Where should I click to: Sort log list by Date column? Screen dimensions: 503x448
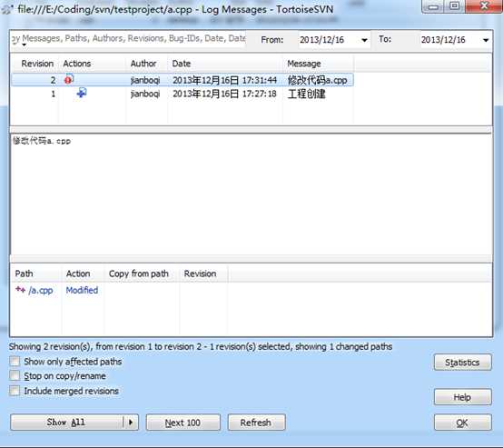225,64
